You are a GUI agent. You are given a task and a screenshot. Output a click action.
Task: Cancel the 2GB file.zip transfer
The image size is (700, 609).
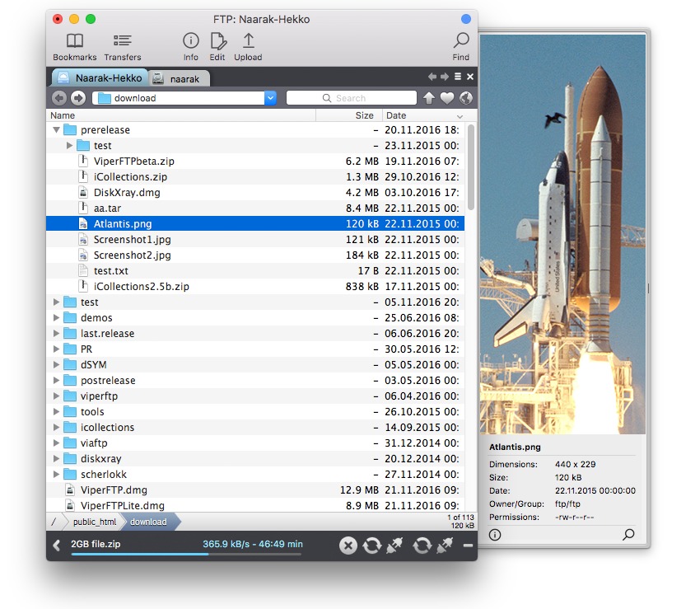347,546
